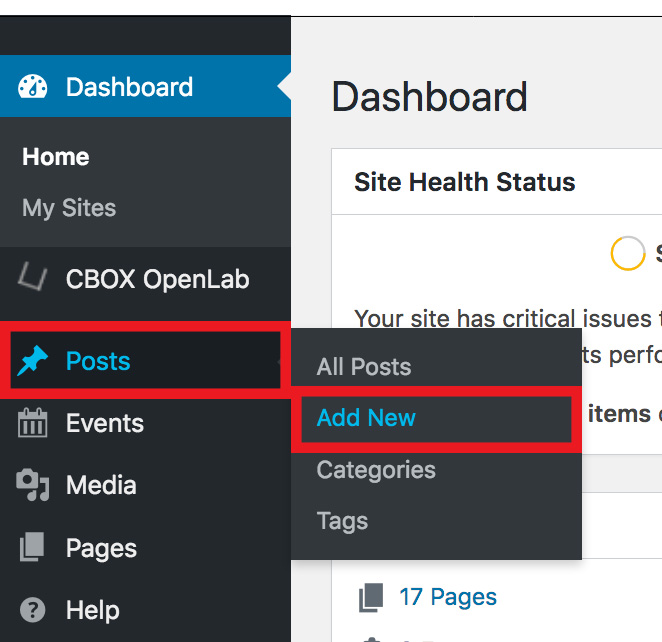The image size is (662, 642).
Task: Open the 17 Pages link
Action: point(448,597)
